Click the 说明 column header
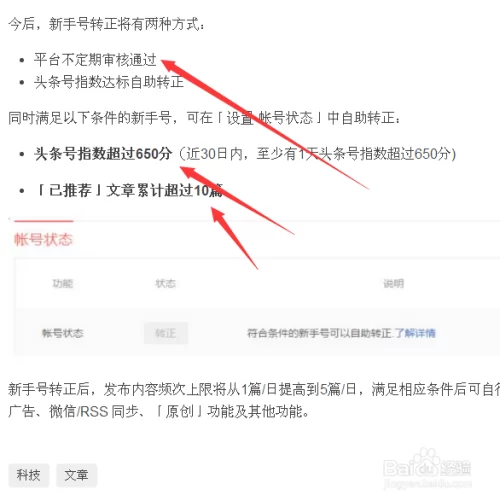Screen dimensions: 500x501 (393, 284)
